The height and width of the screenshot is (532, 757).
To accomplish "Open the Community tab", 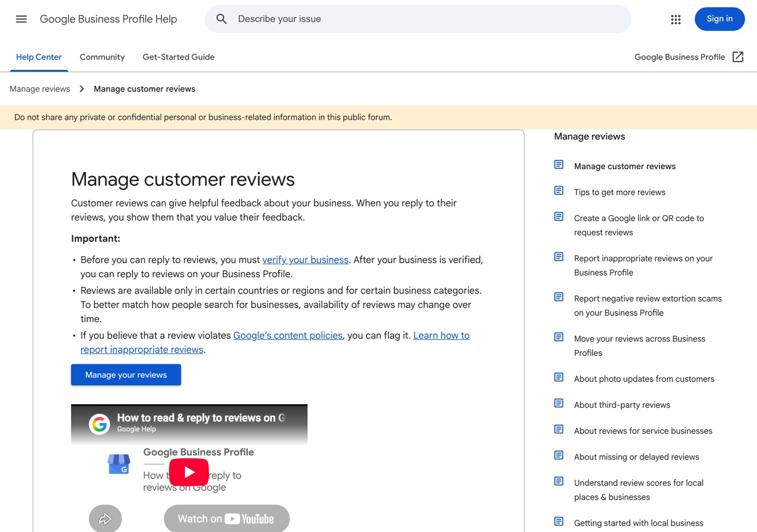I will tap(102, 57).
